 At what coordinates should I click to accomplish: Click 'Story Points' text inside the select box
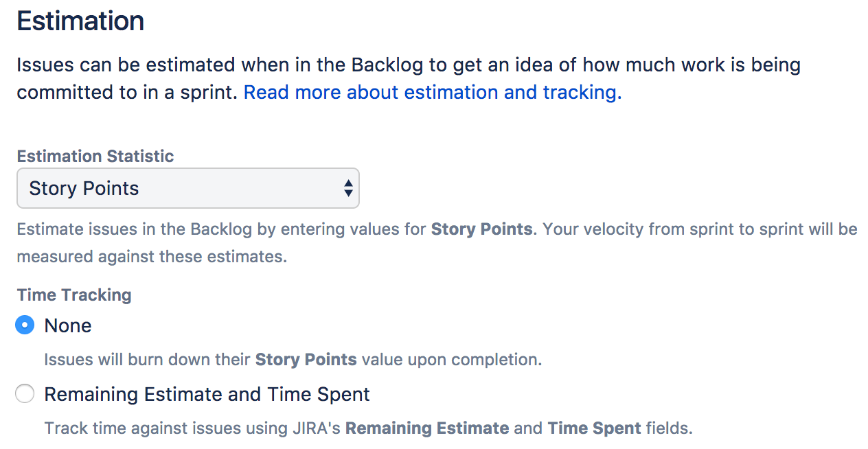coord(84,188)
